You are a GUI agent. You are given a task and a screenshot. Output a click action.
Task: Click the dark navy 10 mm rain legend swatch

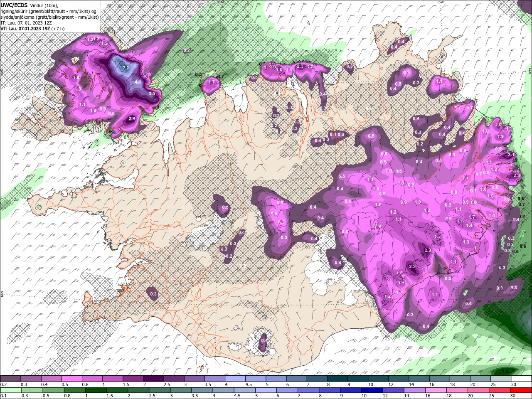coord(371,390)
